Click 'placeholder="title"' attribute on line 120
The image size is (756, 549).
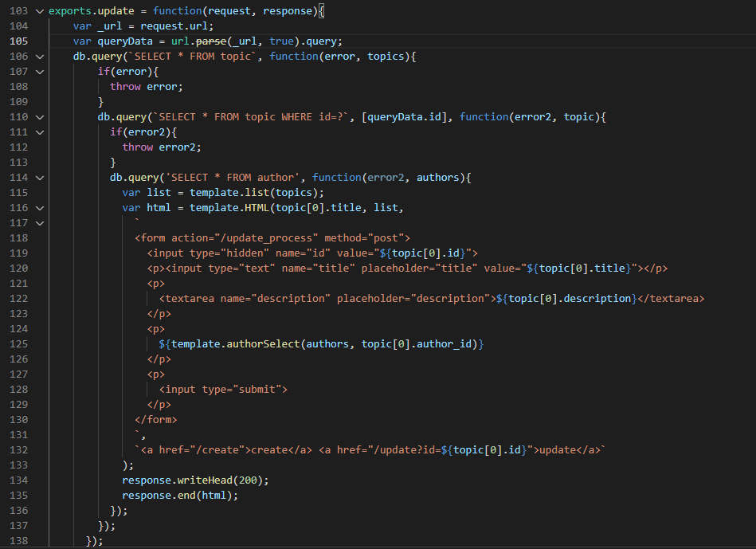coord(420,269)
